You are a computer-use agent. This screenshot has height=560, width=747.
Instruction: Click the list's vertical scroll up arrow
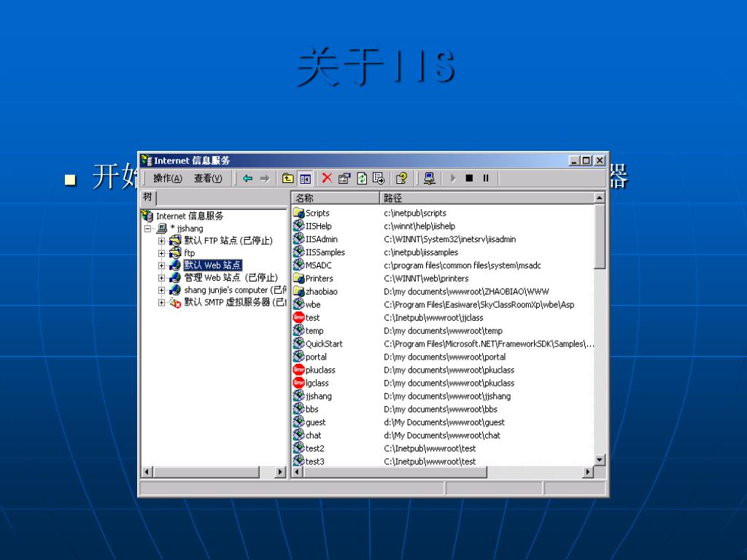[600, 198]
